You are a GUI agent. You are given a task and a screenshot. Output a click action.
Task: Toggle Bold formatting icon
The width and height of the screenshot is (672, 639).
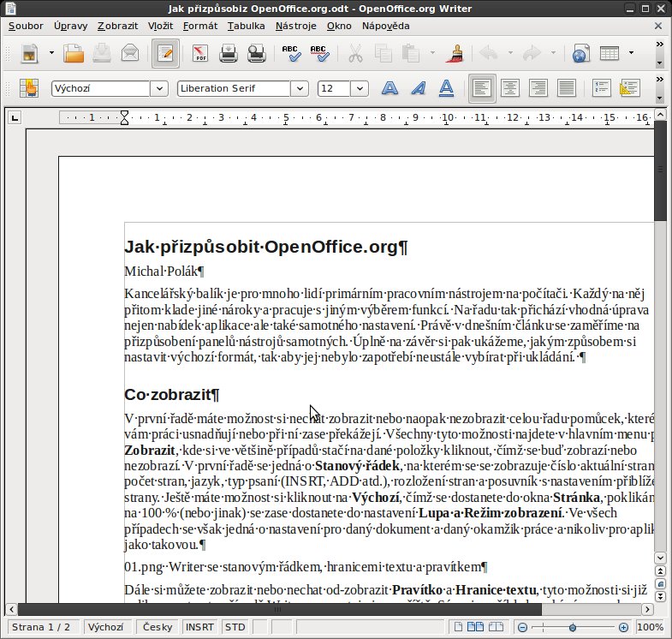pyautogui.click(x=390, y=88)
